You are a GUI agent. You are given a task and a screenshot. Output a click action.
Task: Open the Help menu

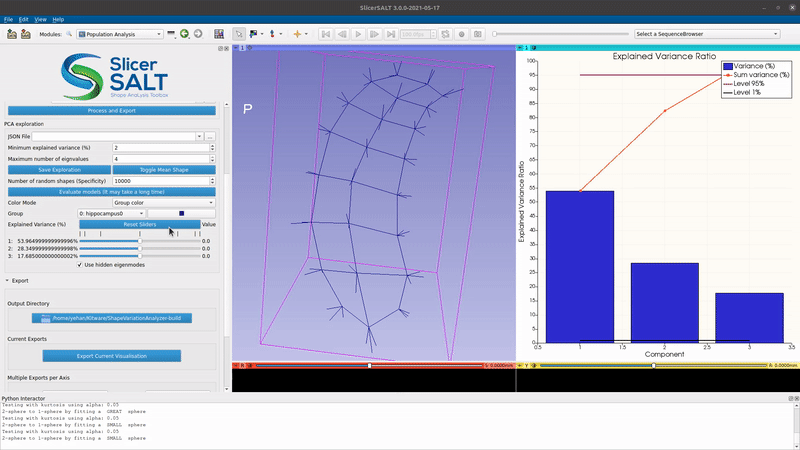click(x=58, y=19)
